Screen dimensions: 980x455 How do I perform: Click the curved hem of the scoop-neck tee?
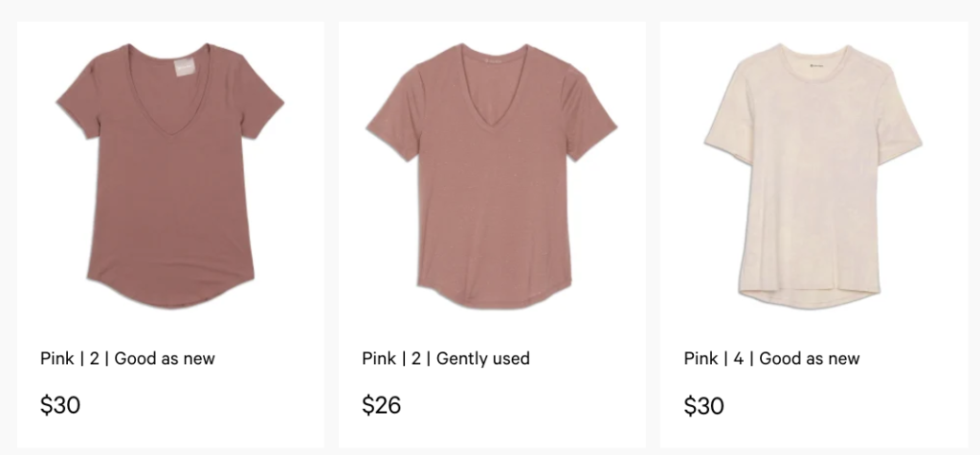(x=170, y=300)
